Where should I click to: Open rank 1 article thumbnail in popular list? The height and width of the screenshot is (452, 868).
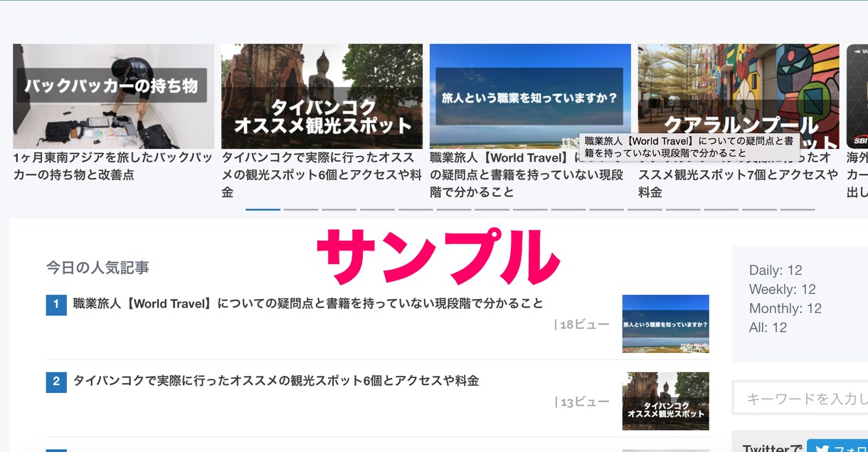[665, 324]
